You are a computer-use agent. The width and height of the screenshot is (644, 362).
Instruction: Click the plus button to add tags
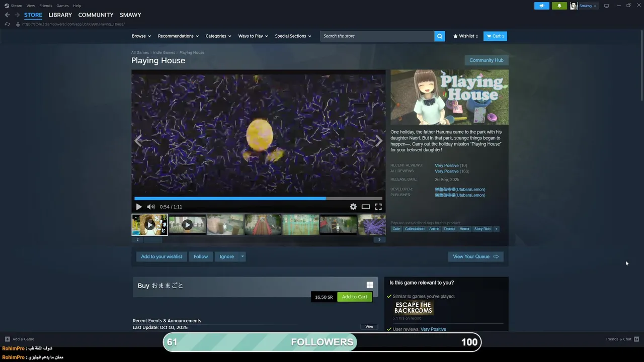(x=496, y=229)
